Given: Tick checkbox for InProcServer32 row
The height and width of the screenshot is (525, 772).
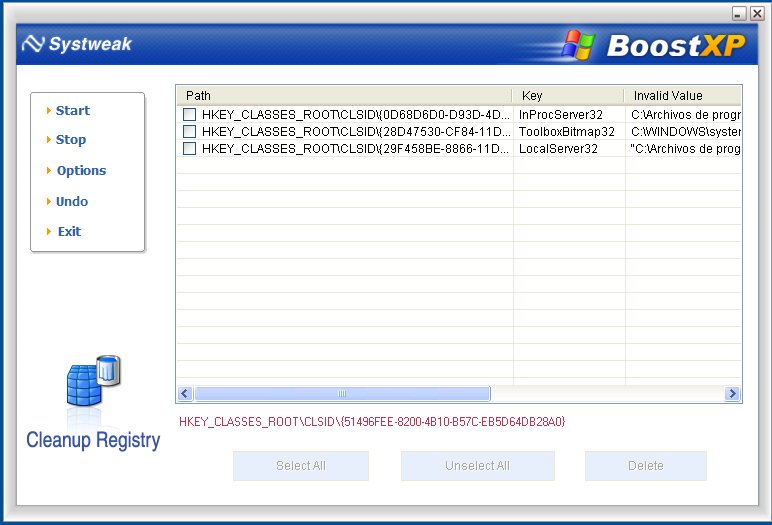Looking at the screenshot, I should coord(190,115).
